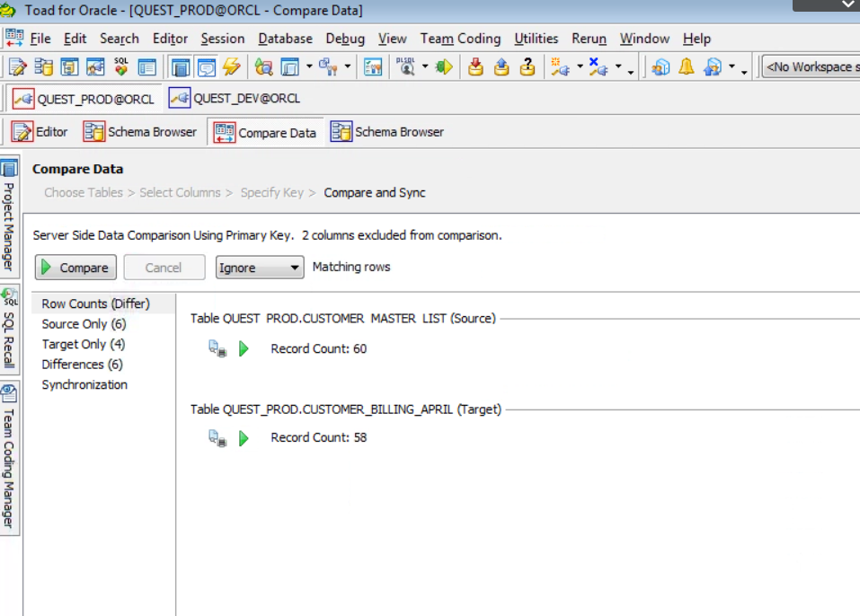Click the end connection plug icon with blue X

click(x=598, y=66)
